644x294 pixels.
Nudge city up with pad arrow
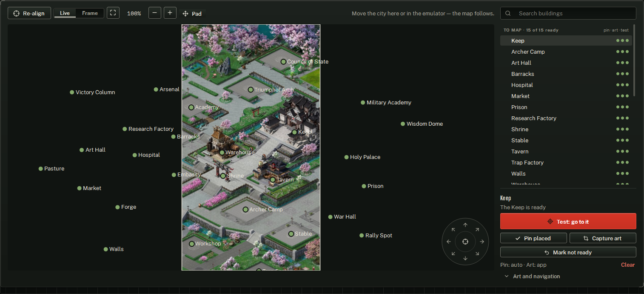point(465,225)
